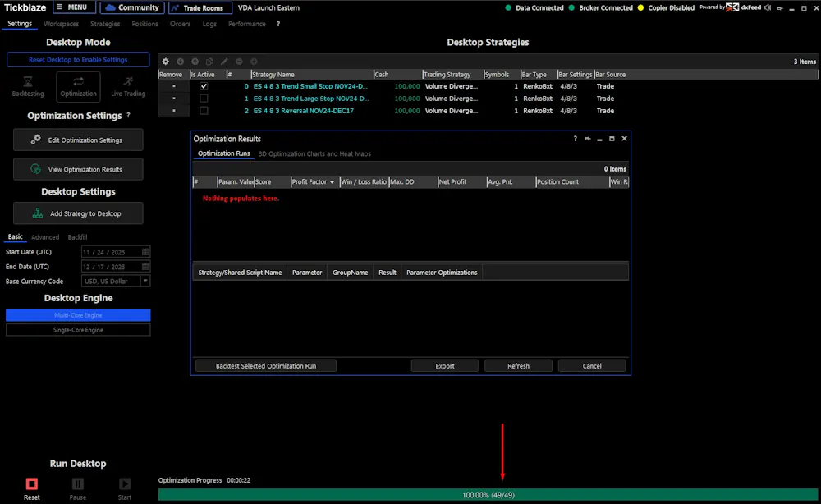Click Reset desktop stop icon
This screenshot has height=504, width=821.
(x=31, y=484)
